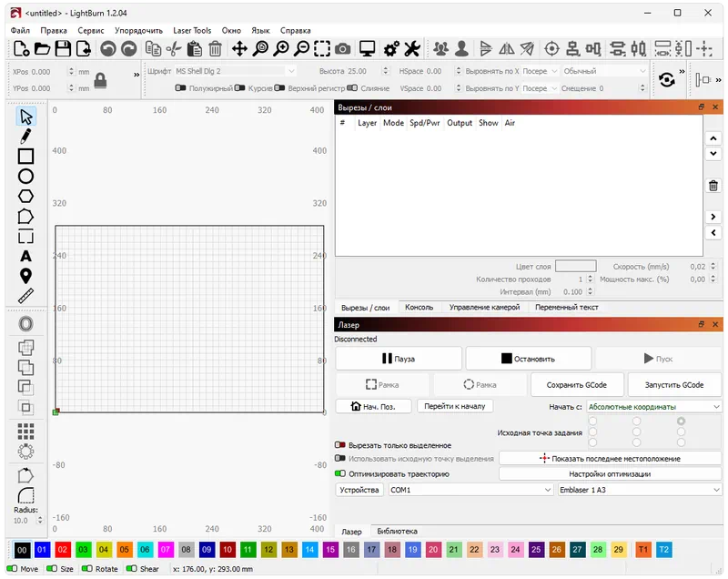
Task: Switch to the Библиотека tab
Action: click(x=397, y=531)
